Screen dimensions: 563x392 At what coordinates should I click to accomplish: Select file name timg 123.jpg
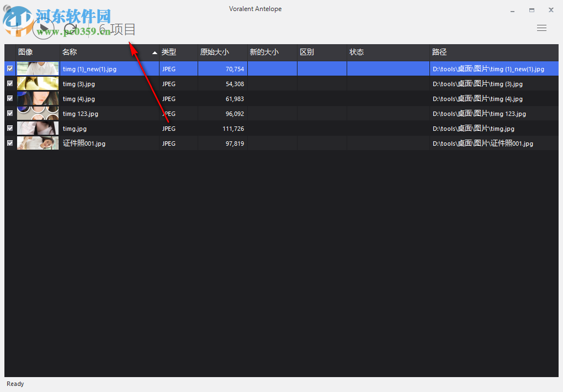pyautogui.click(x=81, y=114)
